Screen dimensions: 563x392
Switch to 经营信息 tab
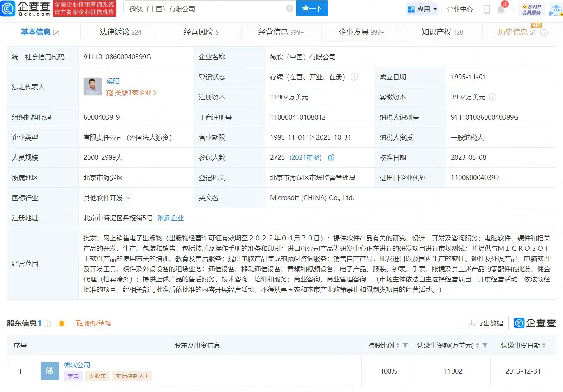281,32
